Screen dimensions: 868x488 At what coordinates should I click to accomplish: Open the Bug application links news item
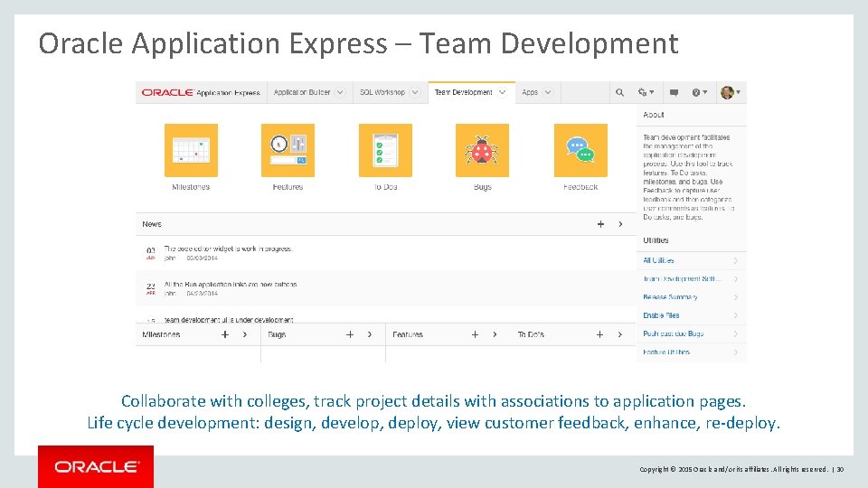click(231, 285)
